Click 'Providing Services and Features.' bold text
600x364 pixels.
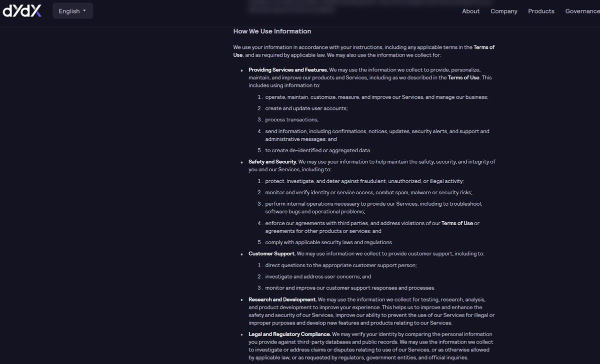[288, 70]
